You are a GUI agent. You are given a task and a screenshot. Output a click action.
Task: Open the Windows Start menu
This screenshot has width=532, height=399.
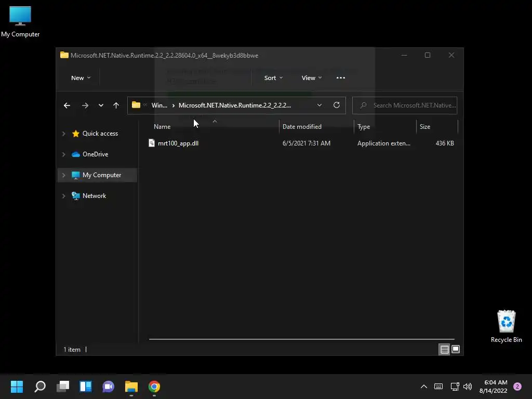pos(17,387)
